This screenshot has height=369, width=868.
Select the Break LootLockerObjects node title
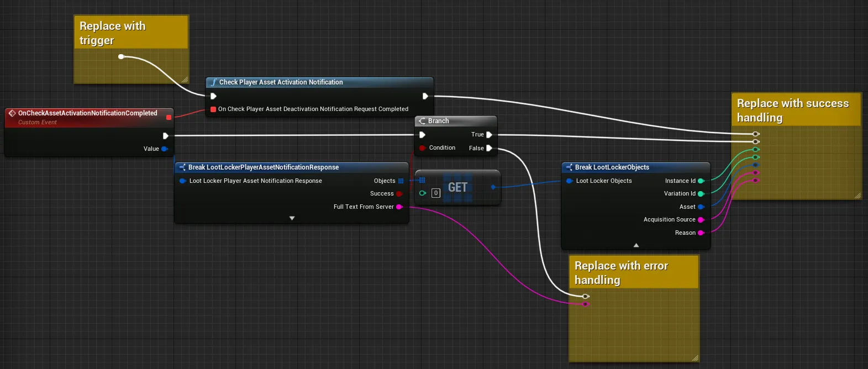tap(612, 167)
